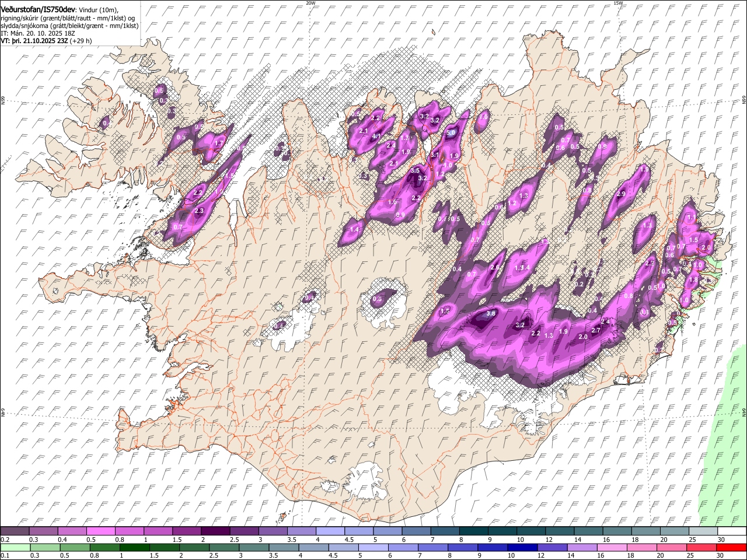Click the 2.9 snowfall value on map
Image resolution: width=747 pixels, height=560 pixels.
click(621, 194)
